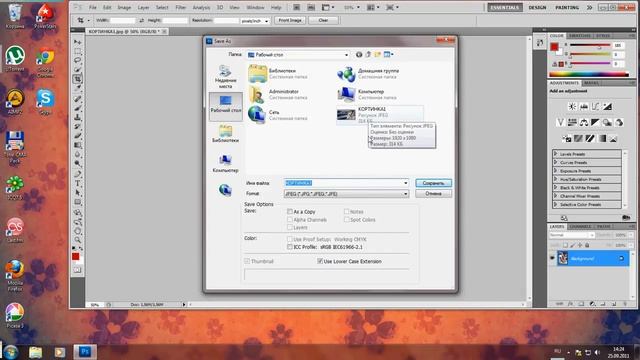This screenshot has height=360, width=640.
Task: Open the File menu
Action: 93,7
